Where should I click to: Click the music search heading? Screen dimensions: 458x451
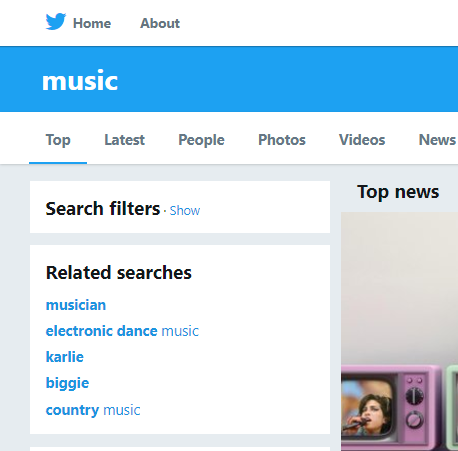click(x=80, y=81)
